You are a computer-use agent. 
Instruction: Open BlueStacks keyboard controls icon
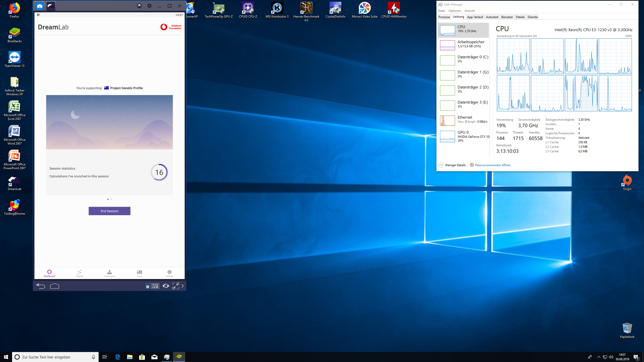tap(155, 286)
